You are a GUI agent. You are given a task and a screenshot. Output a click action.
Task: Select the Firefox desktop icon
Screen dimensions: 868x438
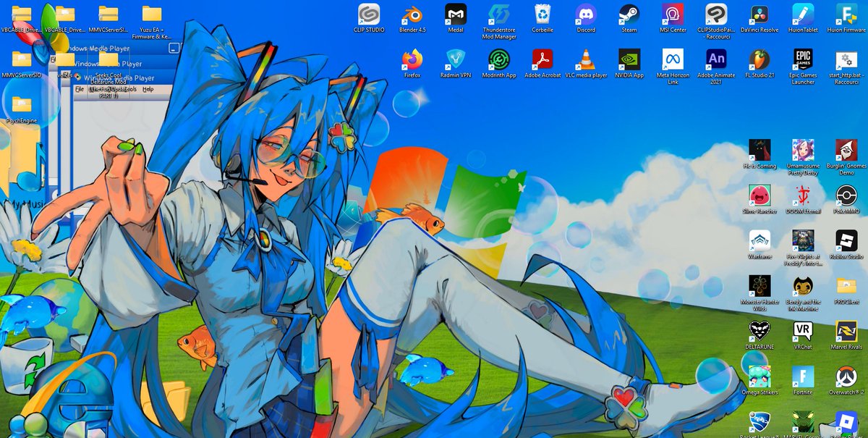coord(412,59)
